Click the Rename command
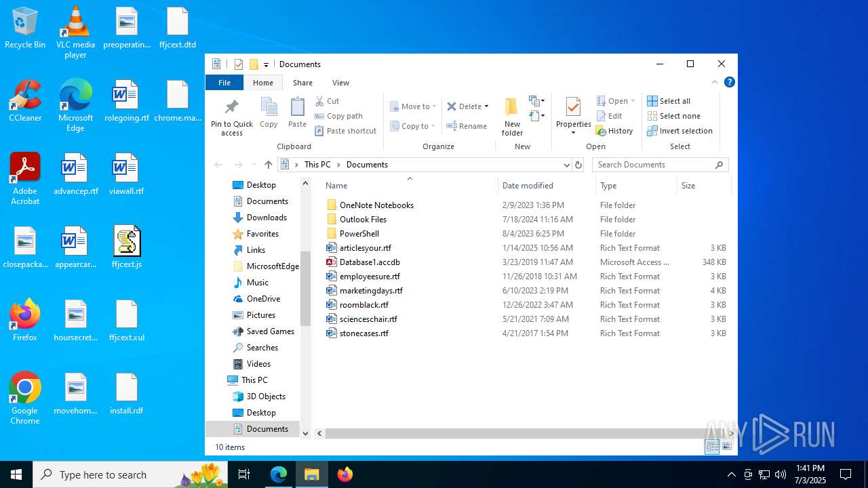Image resolution: width=868 pixels, height=488 pixels. click(467, 126)
